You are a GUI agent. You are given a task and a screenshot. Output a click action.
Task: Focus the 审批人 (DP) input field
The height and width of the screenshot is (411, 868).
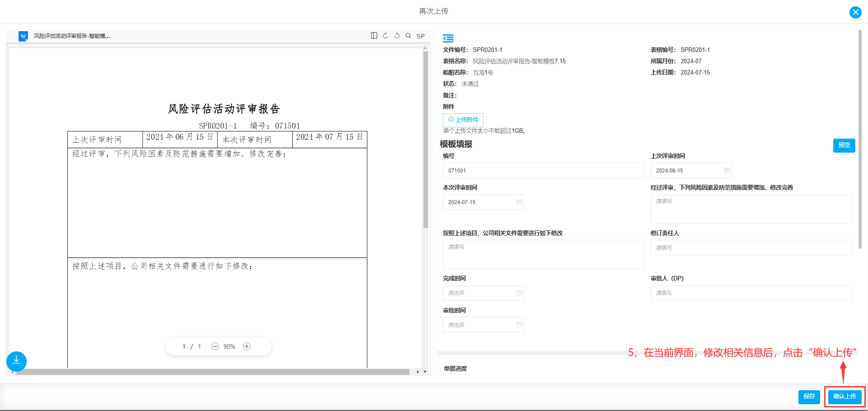[x=751, y=293]
